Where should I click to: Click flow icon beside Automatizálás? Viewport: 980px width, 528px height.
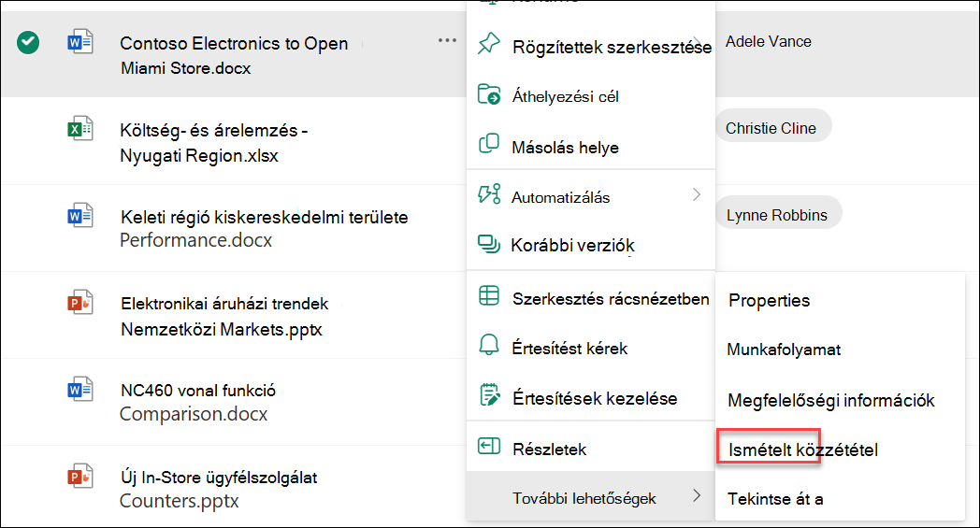pyautogui.click(x=489, y=194)
